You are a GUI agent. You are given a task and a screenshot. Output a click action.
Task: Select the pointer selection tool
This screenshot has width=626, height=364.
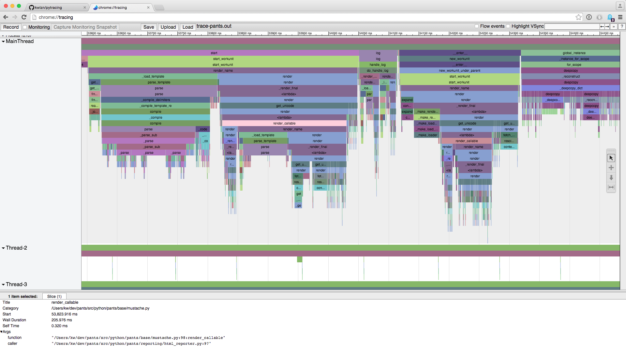611,158
